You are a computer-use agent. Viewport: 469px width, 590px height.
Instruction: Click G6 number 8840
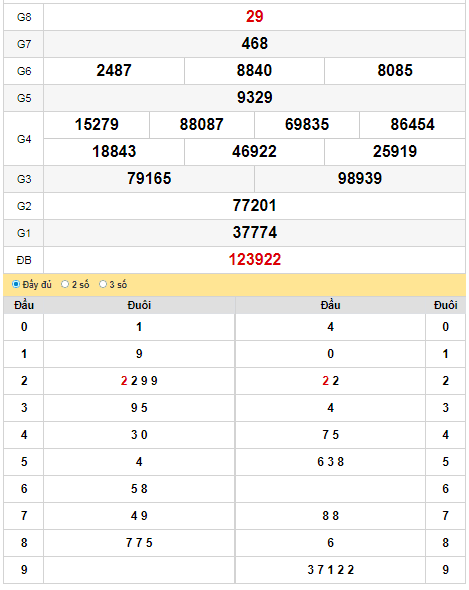254,71
